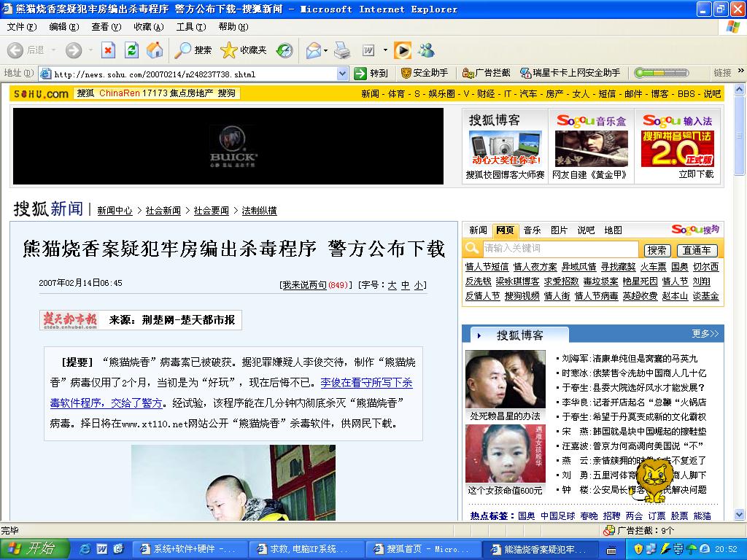The height and width of the screenshot is (560, 747).
Task: Expand the 链接 links toolbar chevron
Action: 740,71
